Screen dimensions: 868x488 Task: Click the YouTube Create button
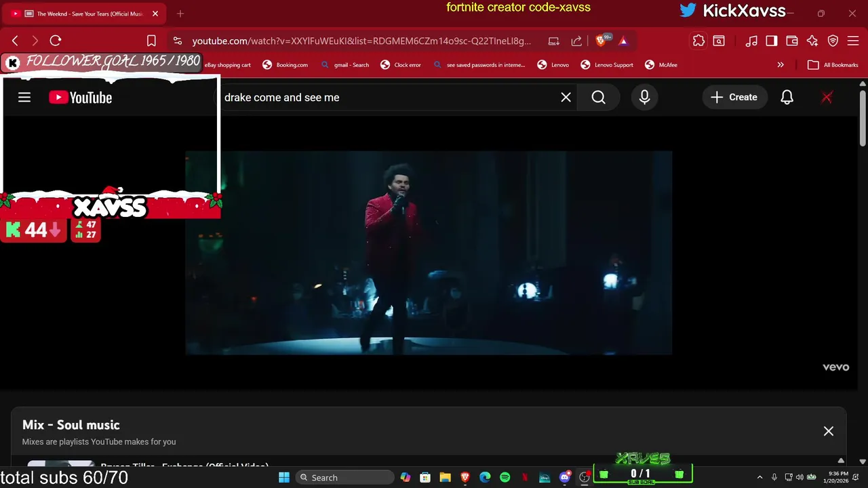click(x=734, y=98)
